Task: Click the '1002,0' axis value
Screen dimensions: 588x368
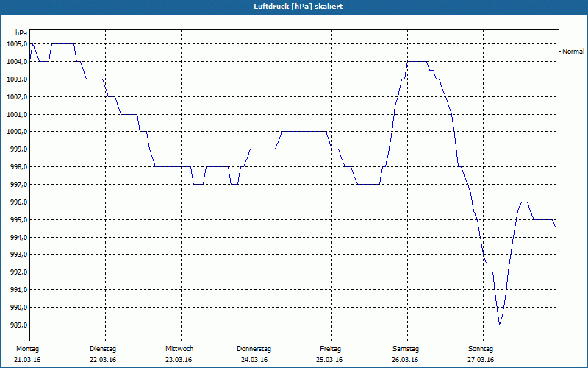Action: pyautogui.click(x=17, y=97)
